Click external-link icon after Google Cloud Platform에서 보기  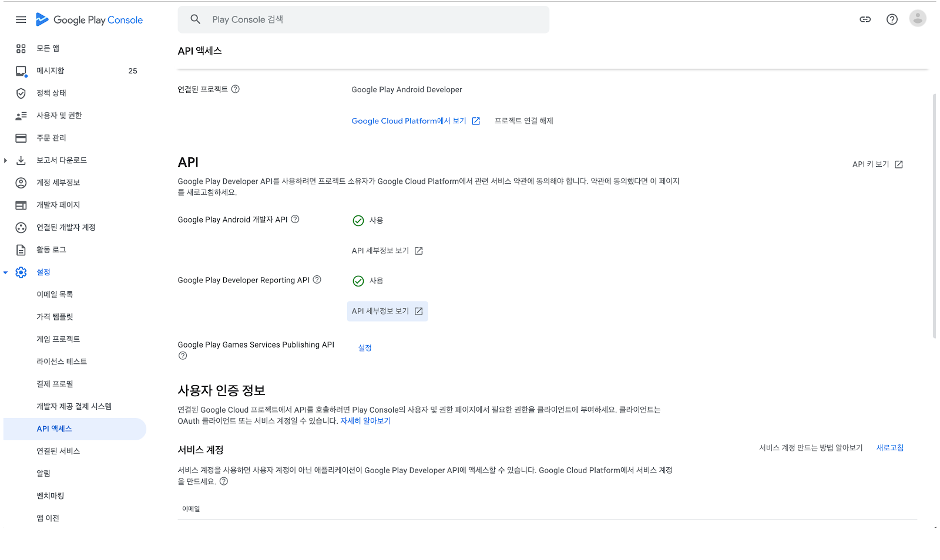coord(476,121)
